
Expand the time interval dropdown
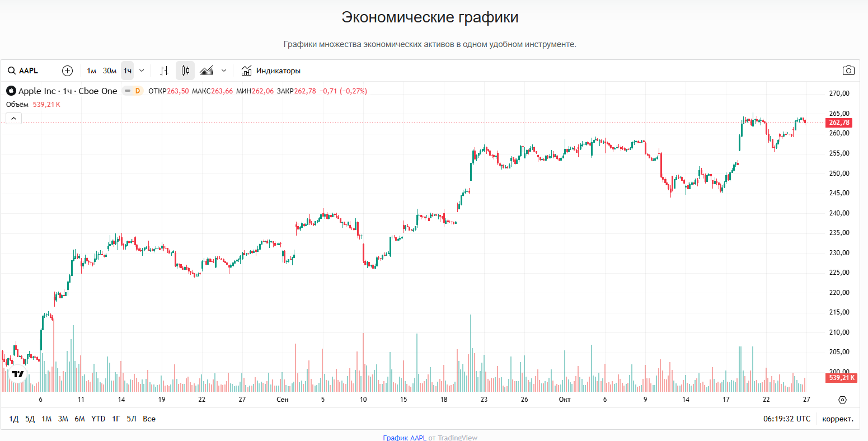click(x=142, y=71)
